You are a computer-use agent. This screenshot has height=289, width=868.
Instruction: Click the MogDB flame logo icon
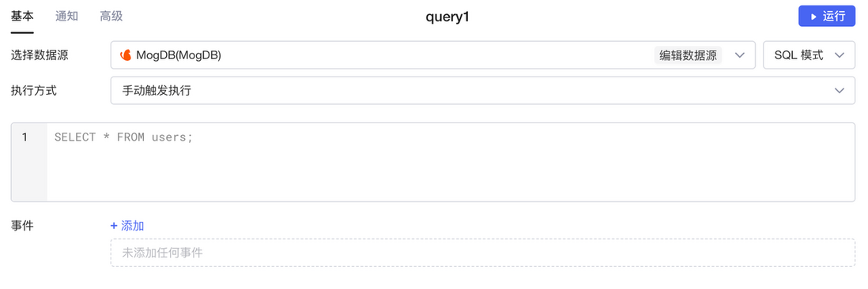point(126,55)
